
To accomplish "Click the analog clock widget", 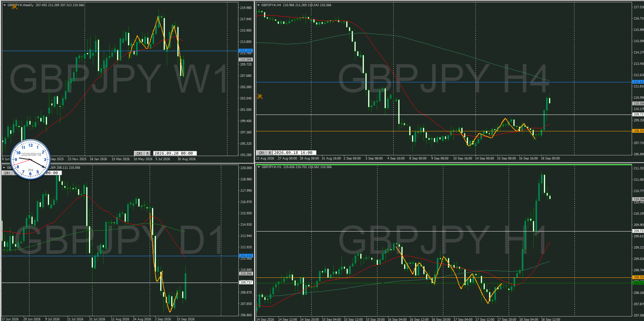I will [30, 159].
